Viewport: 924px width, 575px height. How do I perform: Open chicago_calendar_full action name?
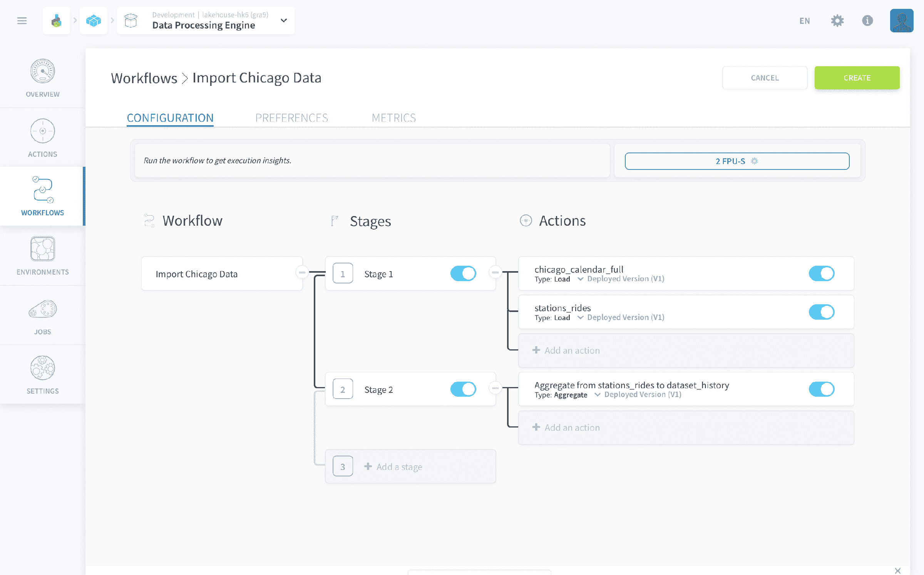[579, 269]
